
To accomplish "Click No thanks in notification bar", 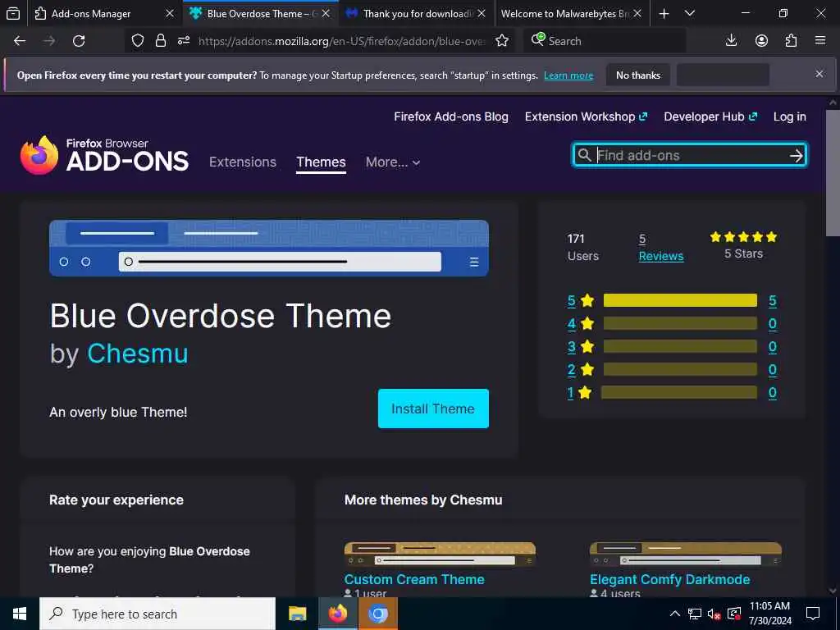I will [638, 75].
